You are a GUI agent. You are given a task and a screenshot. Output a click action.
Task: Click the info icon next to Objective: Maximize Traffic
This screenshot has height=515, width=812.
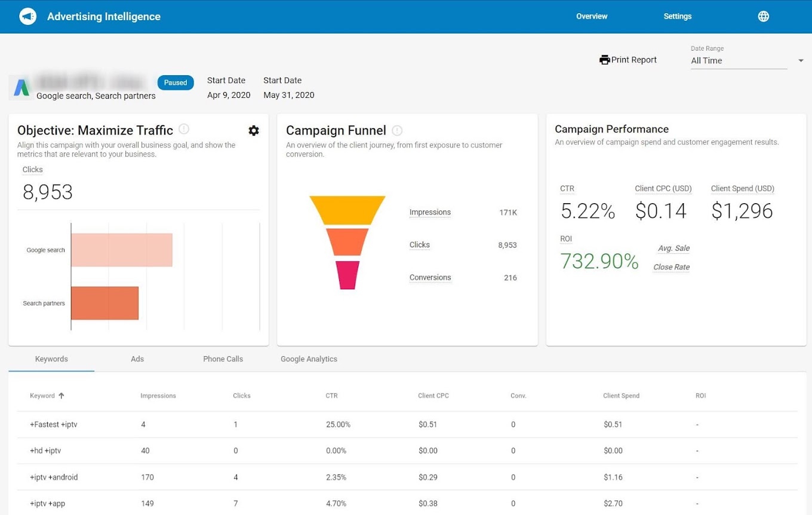pyautogui.click(x=184, y=128)
